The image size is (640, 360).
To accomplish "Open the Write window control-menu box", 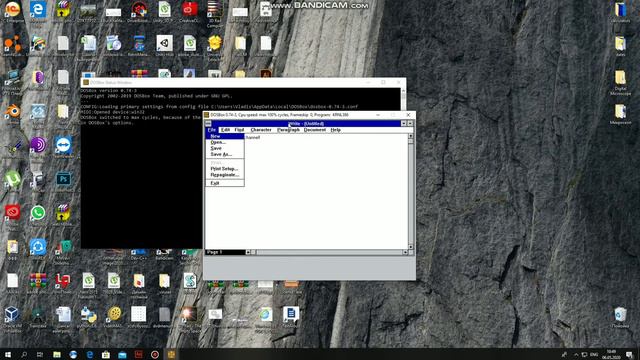I will pyautogui.click(x=208, y=123).
